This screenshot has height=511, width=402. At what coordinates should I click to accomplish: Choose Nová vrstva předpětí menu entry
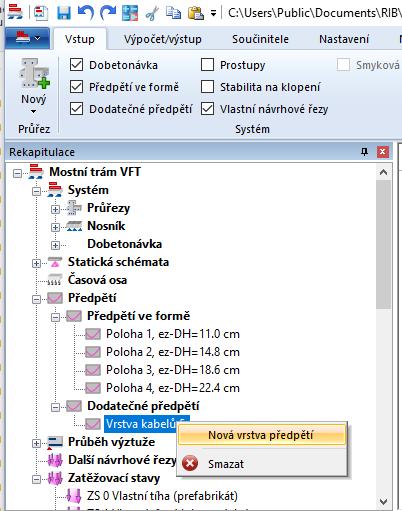coord(262,435)
